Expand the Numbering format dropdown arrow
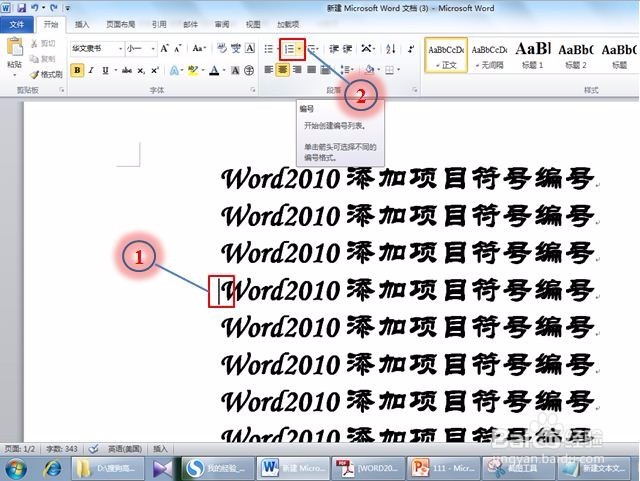 tap(300, 49)
